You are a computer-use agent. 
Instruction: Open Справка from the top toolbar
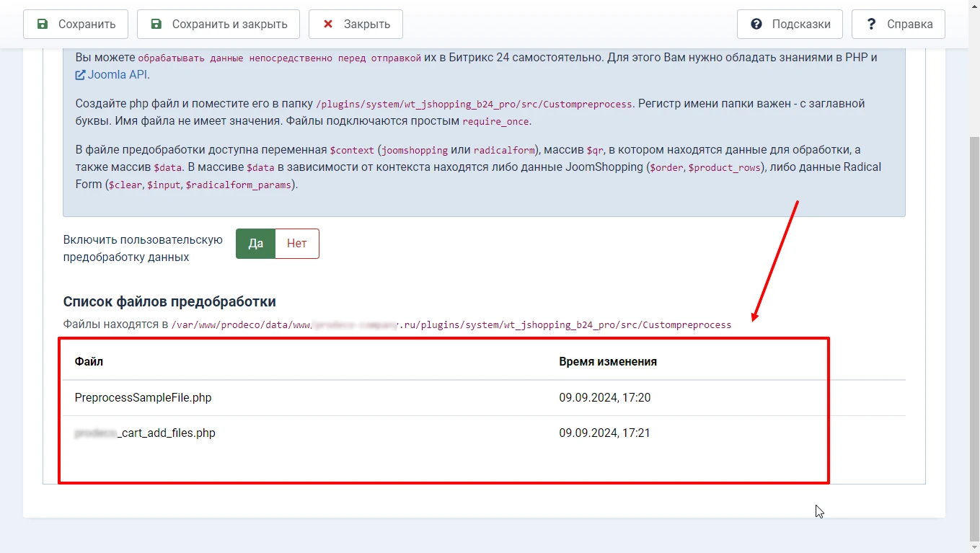[898, 24]
